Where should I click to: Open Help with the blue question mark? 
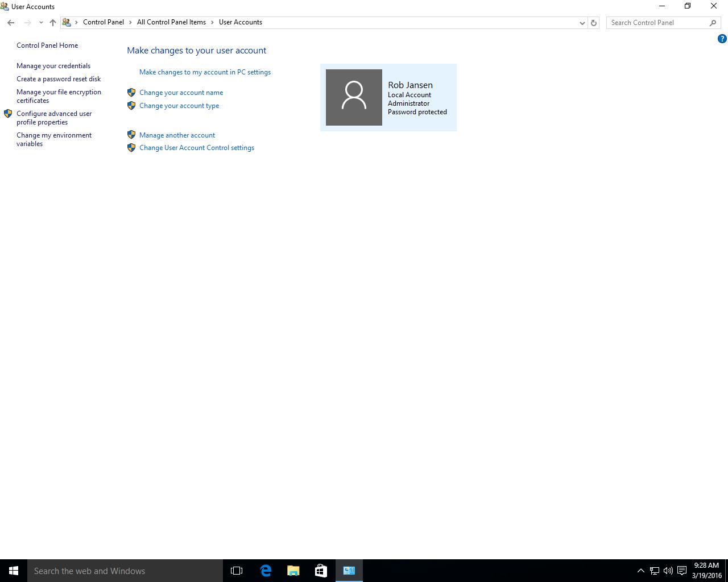click(722, 39)
